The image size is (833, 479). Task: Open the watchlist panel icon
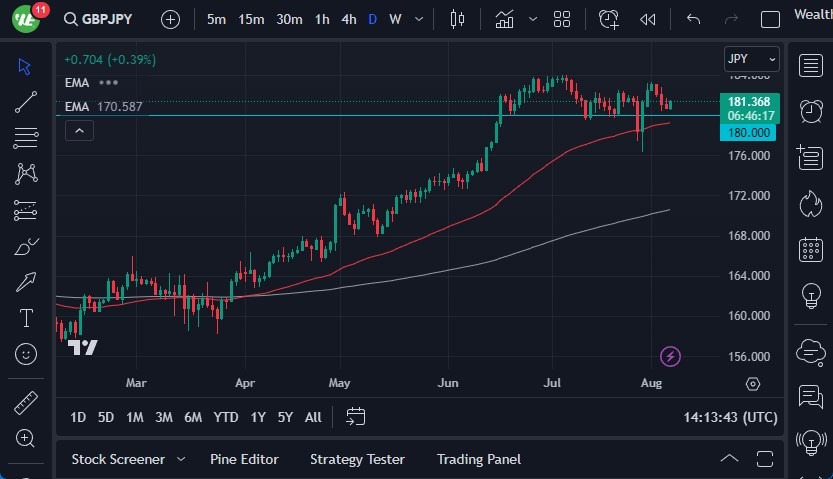point(810,66)
